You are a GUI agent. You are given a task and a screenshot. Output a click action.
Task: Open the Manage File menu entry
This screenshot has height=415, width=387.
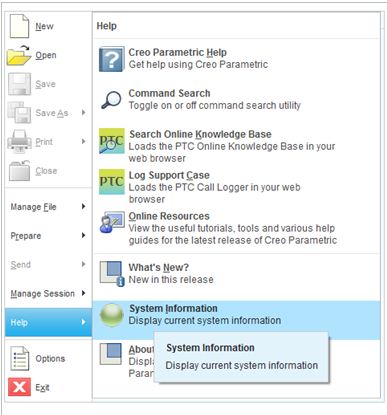click(48, 207)
